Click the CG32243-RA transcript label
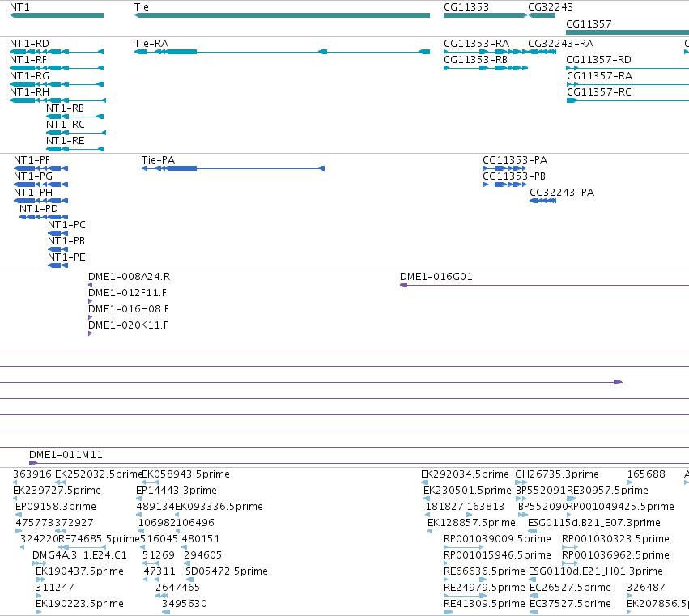The width and height of the screenshot is (689, 616). tap(561, 44)
